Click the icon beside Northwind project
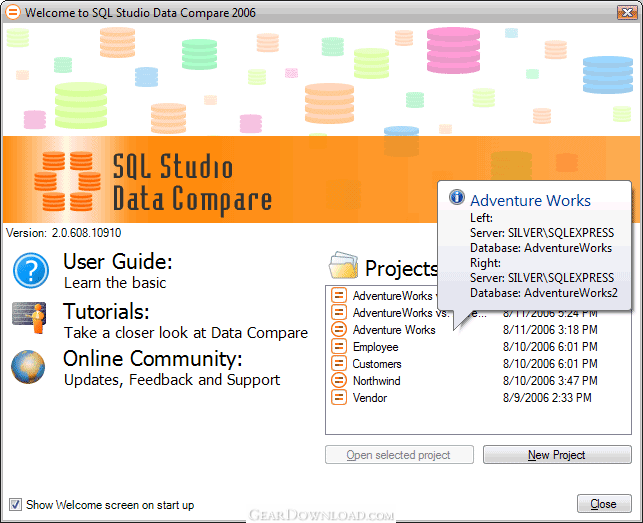Image resolution: width=643 pixels, height=523 pixels. [x=339, y=380]
